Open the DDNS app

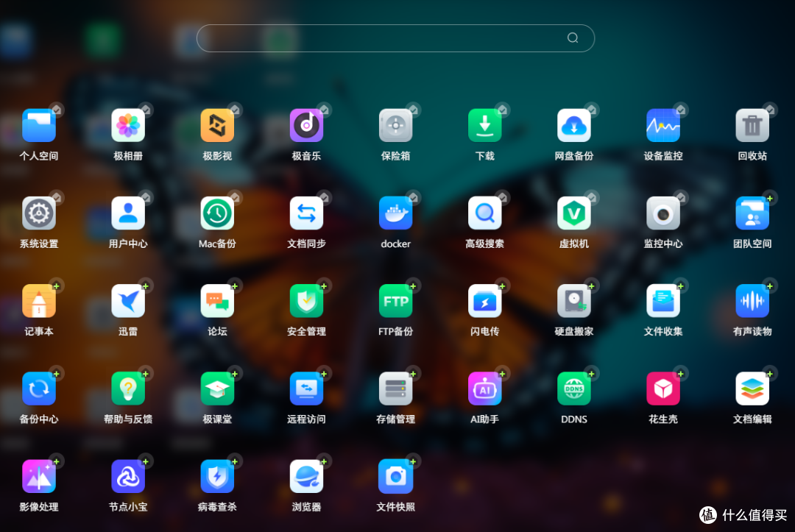[573, 389]
